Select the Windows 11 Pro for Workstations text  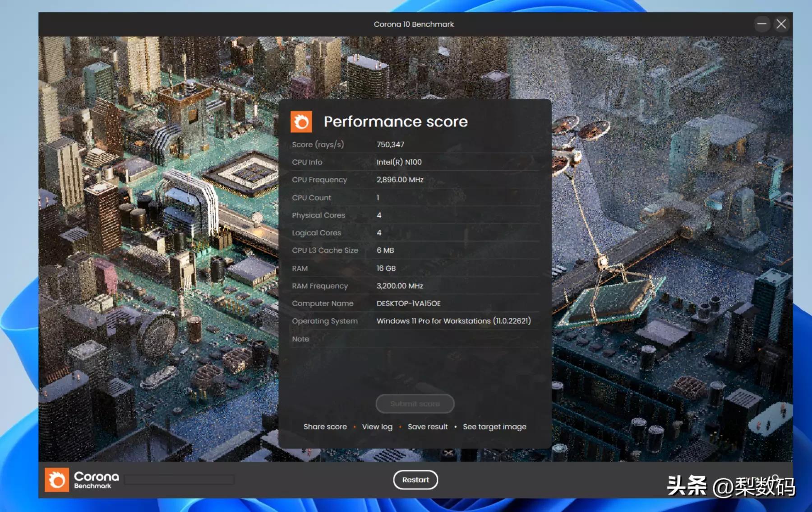click(454, 321)
